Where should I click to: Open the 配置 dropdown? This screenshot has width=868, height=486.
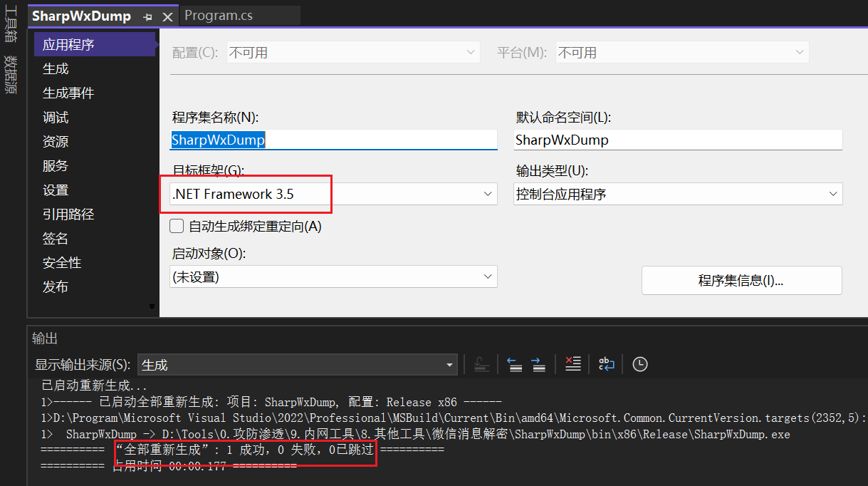pyautogui.click(x=353, y=53)
